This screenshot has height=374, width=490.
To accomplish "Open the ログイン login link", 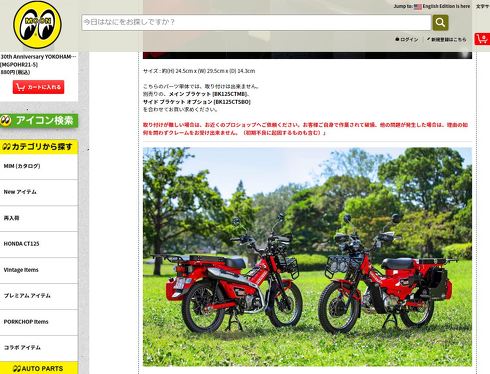I will (x=407, y=39).
